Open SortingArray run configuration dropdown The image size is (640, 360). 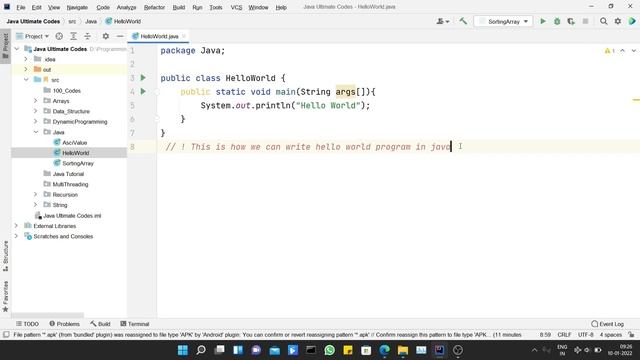click(504, 21)
